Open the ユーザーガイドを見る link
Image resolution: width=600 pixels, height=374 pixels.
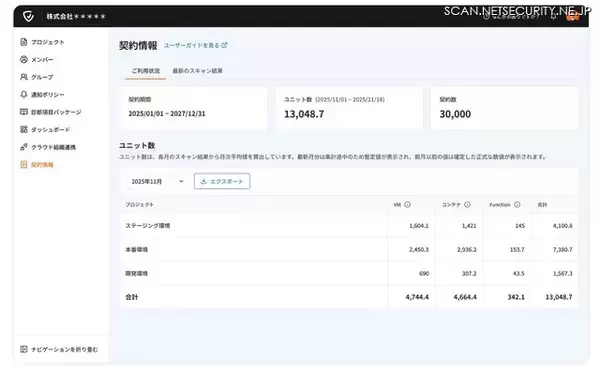[196, 45]
